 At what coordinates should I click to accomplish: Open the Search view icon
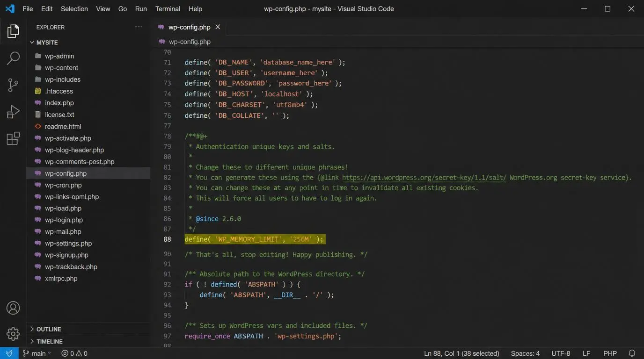[13, 58]
